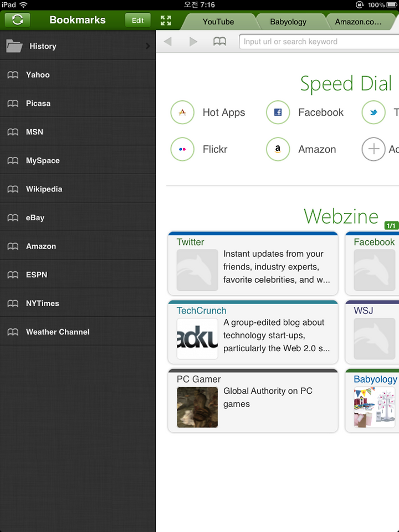Click the Hot Apps speed dial icon
This screenshot has height=532, width=399.
(182, 112)
